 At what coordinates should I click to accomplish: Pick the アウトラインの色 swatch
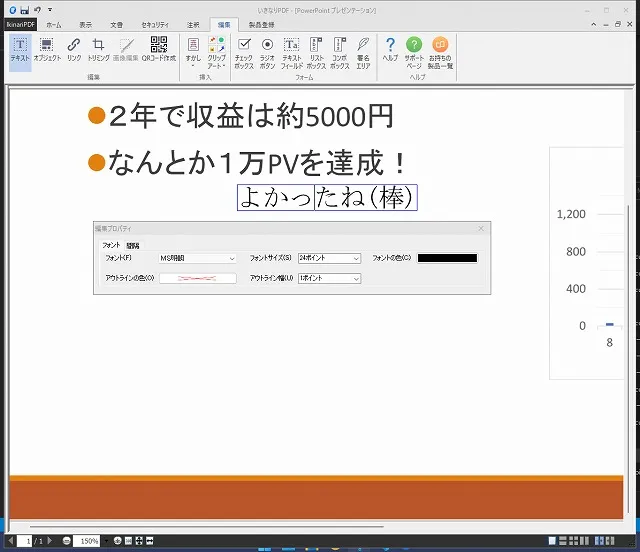198,278
